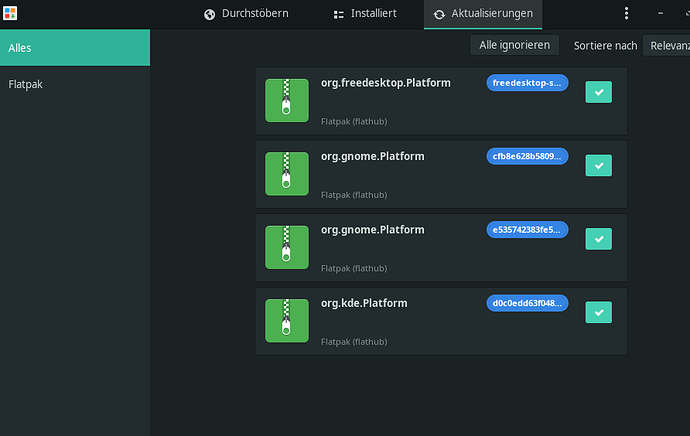Screen dimensions: 690x436
Task: Minimize the window using the dash button
Action: point(661,14)
